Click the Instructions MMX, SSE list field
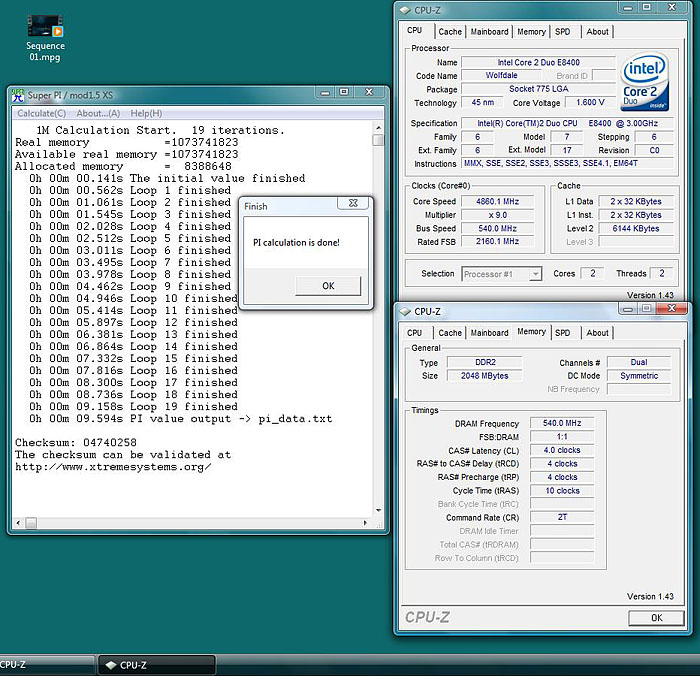Viewport: 700px width, 676px height. point(567,163)
